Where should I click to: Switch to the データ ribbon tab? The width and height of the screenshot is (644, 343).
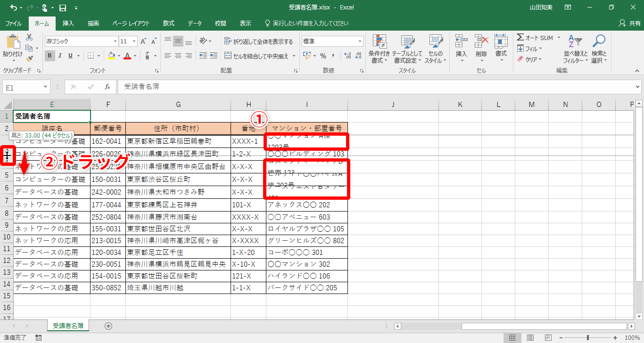point(195,23)
